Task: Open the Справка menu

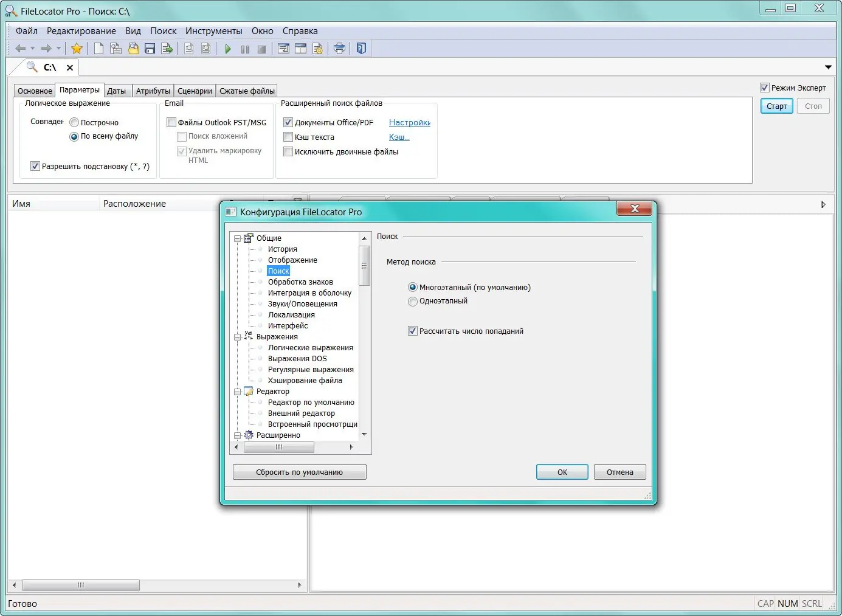Action: click(x=300, y=31)
